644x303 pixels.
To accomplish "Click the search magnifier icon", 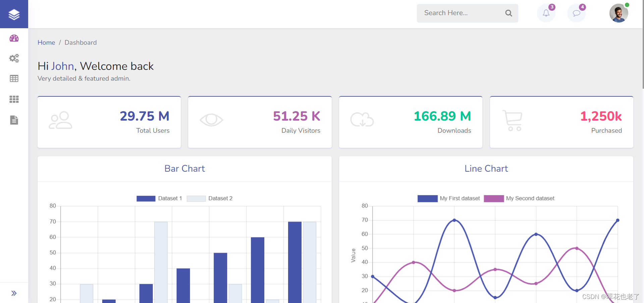I will [x=508, y=13].
